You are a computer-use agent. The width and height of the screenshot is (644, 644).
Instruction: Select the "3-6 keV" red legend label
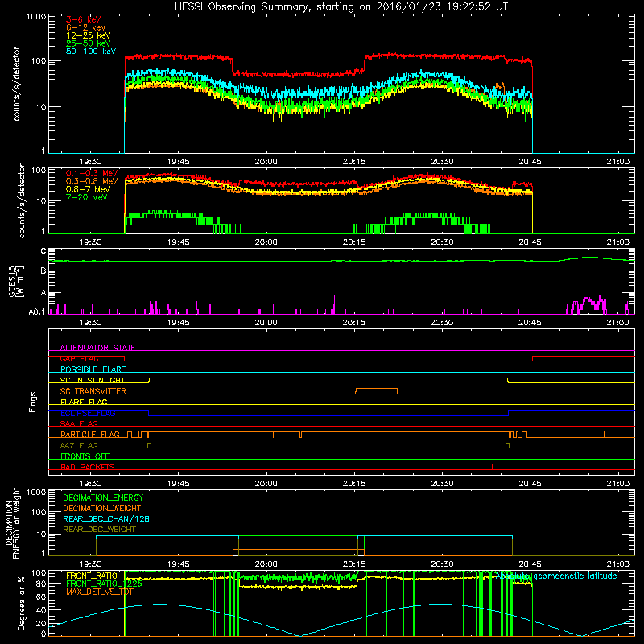83,19
